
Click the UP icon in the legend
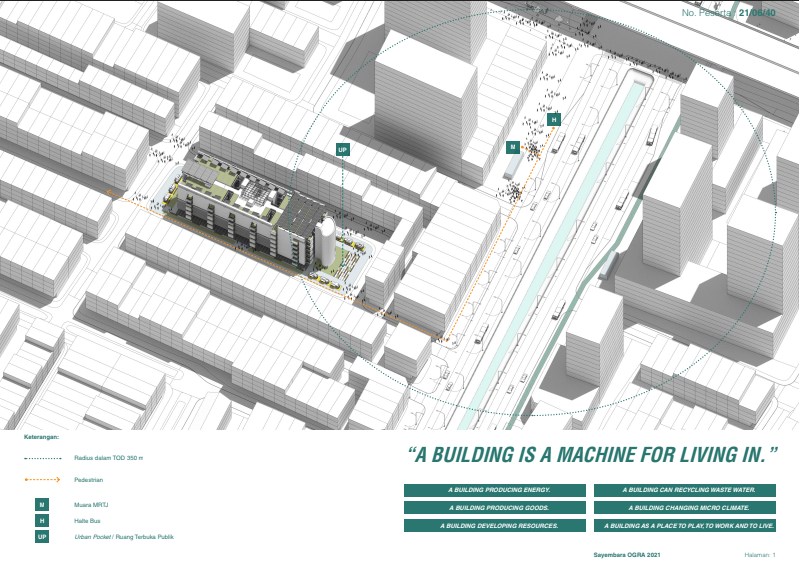coord(41,537)
